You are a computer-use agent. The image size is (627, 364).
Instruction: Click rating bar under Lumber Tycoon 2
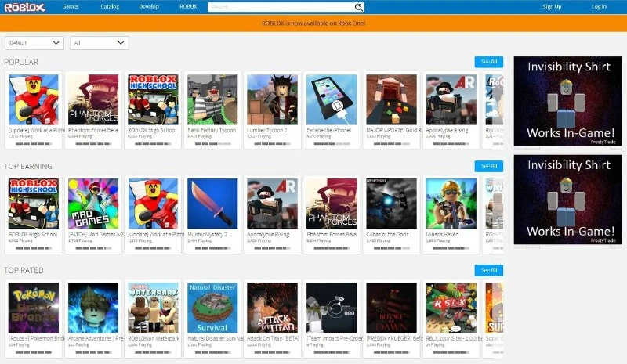pyautogui.click(x=272, y=144)
